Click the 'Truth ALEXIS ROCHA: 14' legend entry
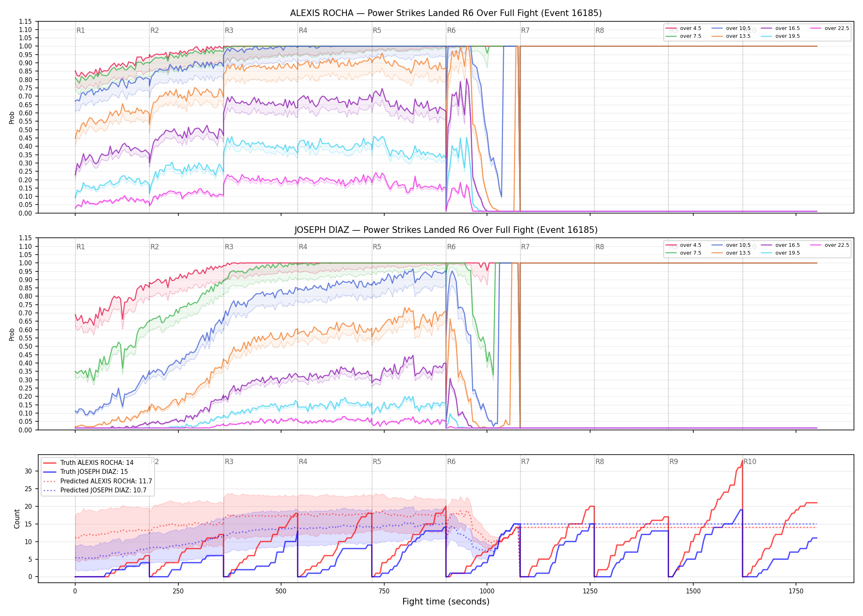Screen dimensions: 863x616 coord(88,462)
